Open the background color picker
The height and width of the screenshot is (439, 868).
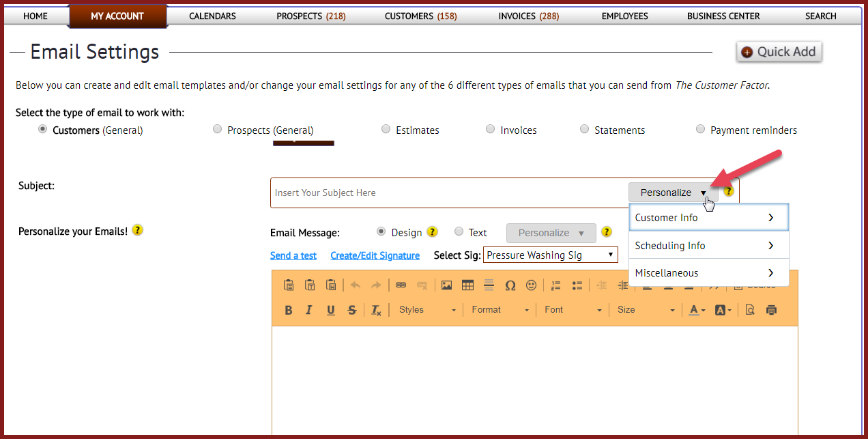click(723, 310)
